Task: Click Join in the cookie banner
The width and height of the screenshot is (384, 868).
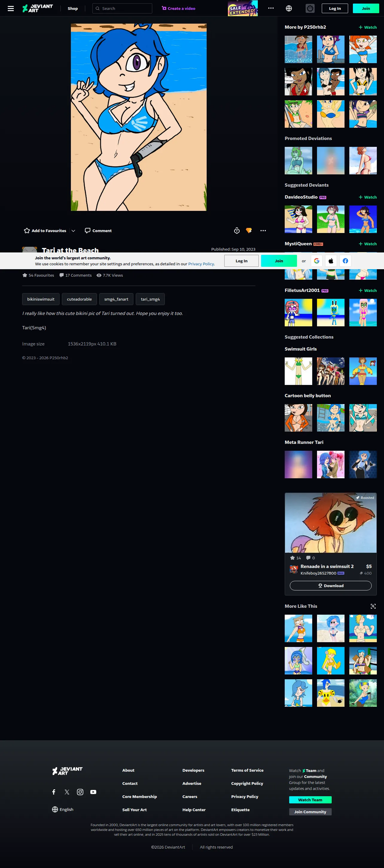Action: (x=279, y=261)
